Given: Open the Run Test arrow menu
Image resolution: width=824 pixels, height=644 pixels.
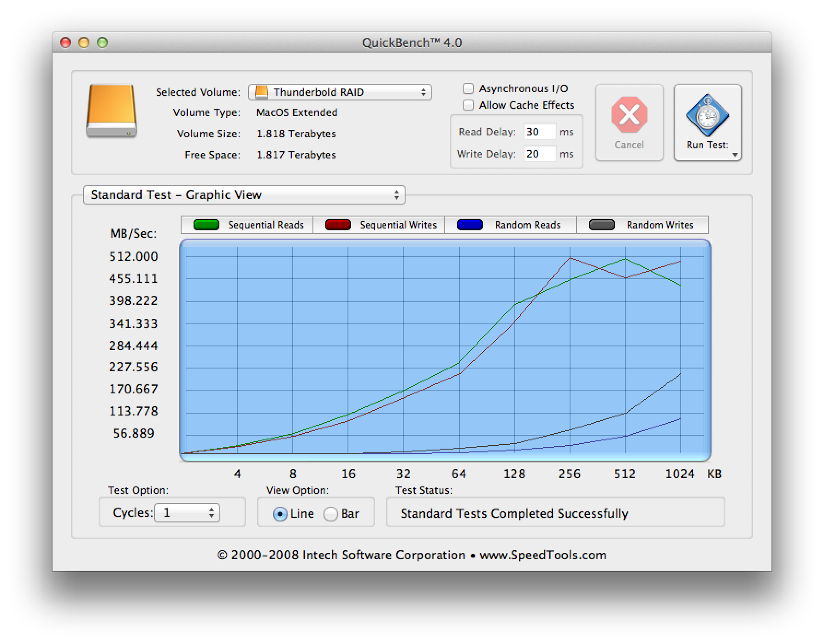Looking at the screenshot, I should coord(735,155).
